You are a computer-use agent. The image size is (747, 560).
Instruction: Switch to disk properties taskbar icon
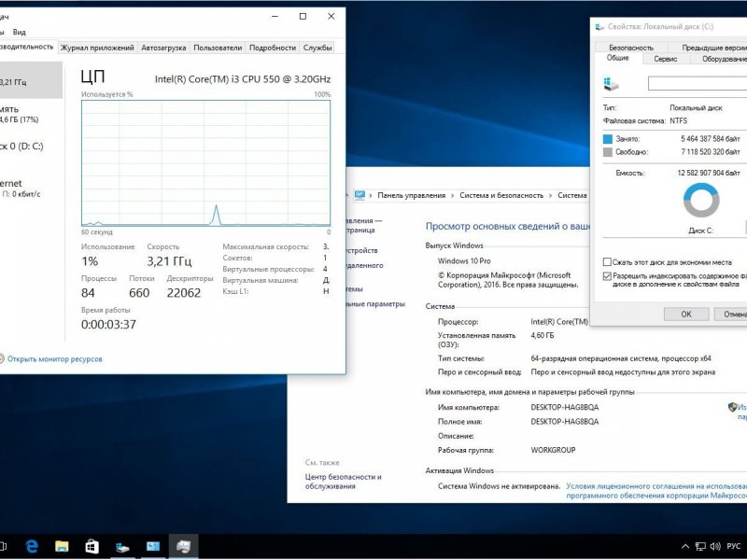pyautogui.click(x=122, y=547)
